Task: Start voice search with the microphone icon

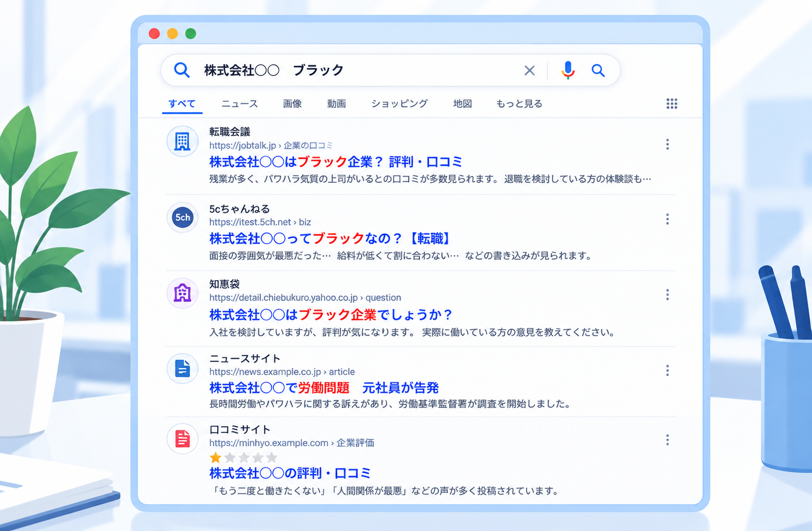Action: 568,70
